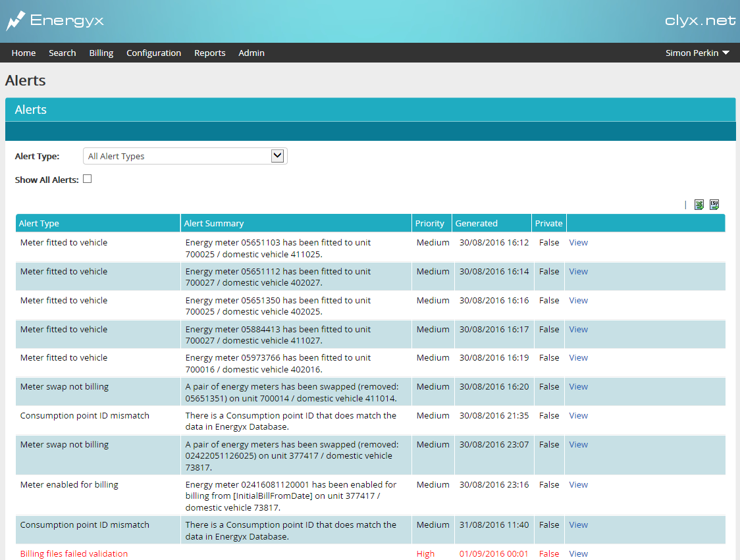This screenshot has height=560, width=740.
Task: Click summary mentioning energy meter 05651350
Action: point(278,306)
